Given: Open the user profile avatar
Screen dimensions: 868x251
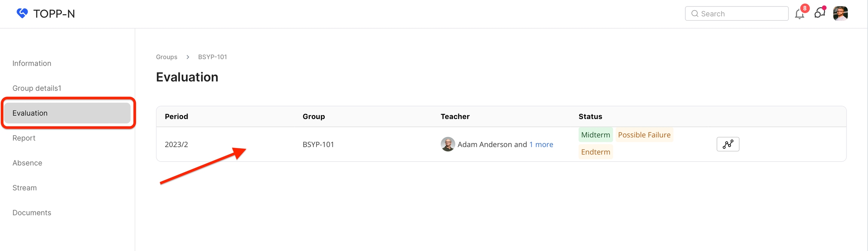Looking at the screenshot, I should [840, 14].
